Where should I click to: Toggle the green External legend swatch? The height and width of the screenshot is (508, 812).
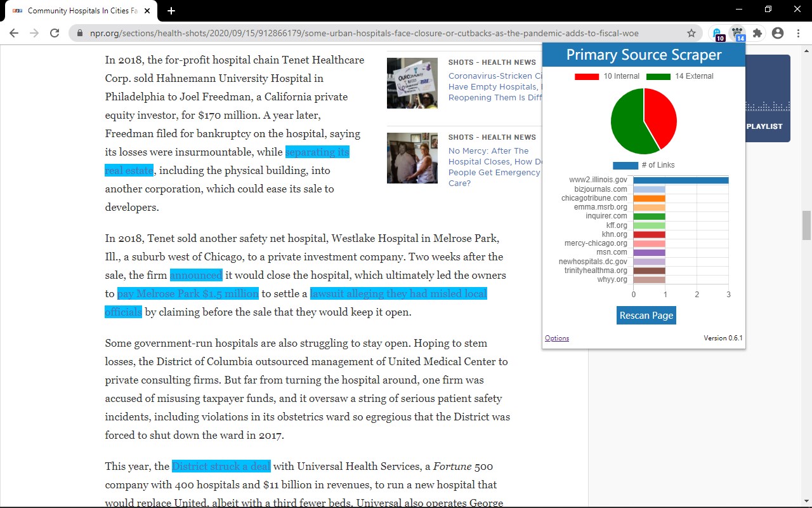point(658,76)
